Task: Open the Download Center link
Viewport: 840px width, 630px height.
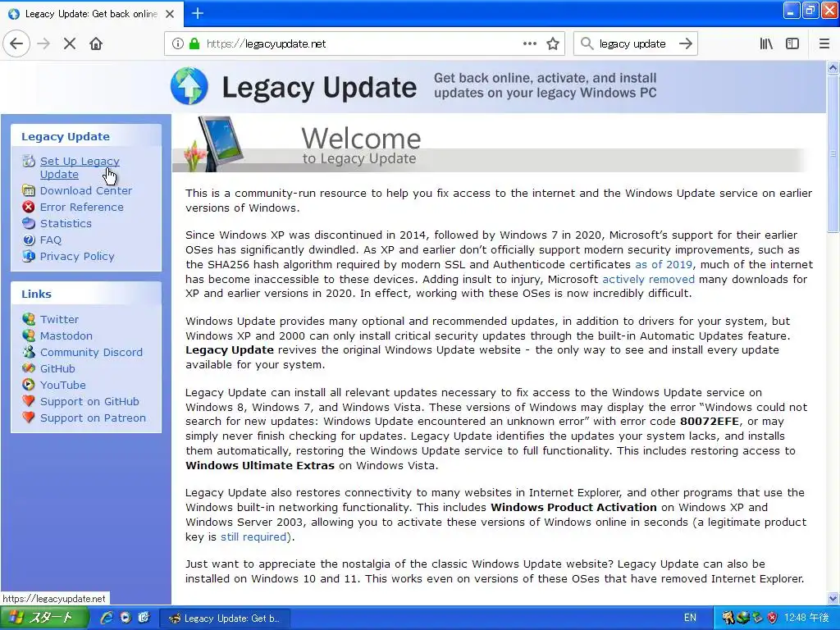Action: click(85, 190)
